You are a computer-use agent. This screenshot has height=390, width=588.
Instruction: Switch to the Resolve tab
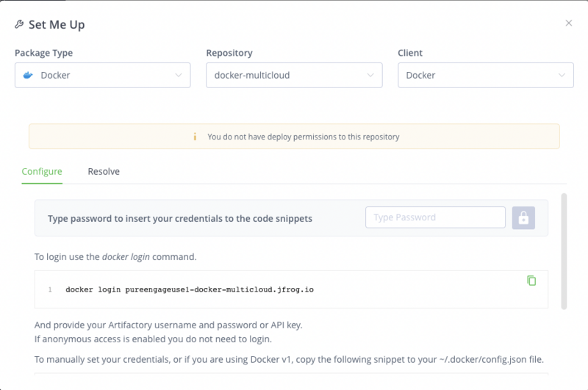coord(104,172)
